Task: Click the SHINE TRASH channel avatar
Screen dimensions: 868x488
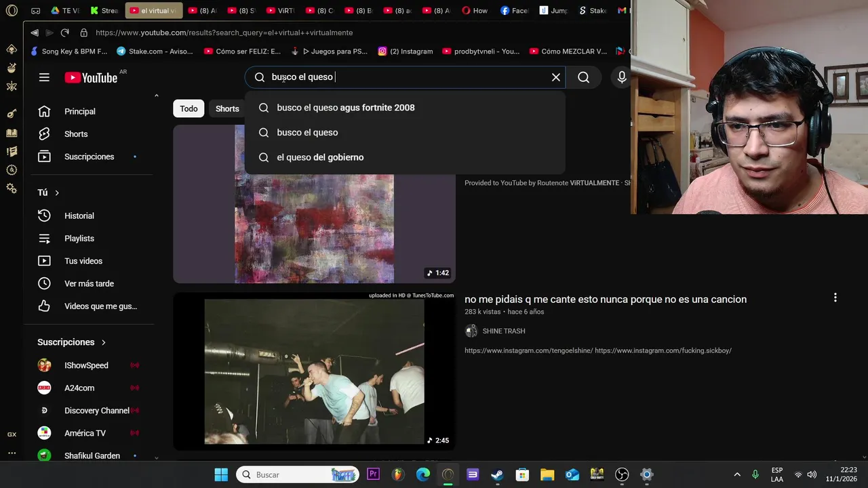Action: click(471, 331)
